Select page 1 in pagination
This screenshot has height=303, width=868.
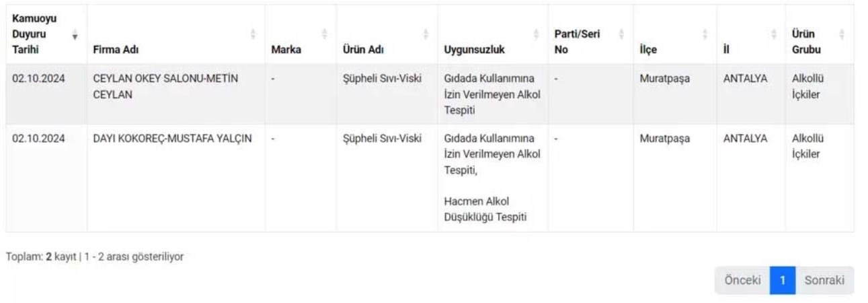783,280
